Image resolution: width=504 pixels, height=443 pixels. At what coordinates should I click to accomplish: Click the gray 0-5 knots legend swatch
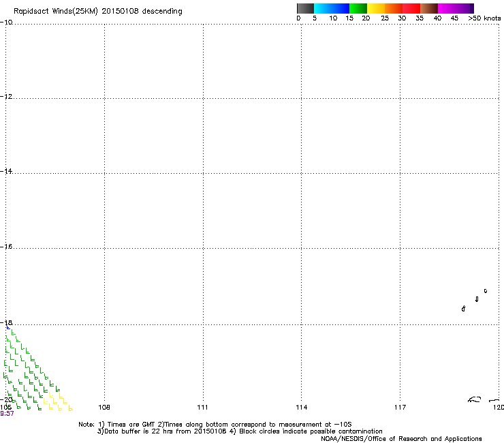[305, 8]
